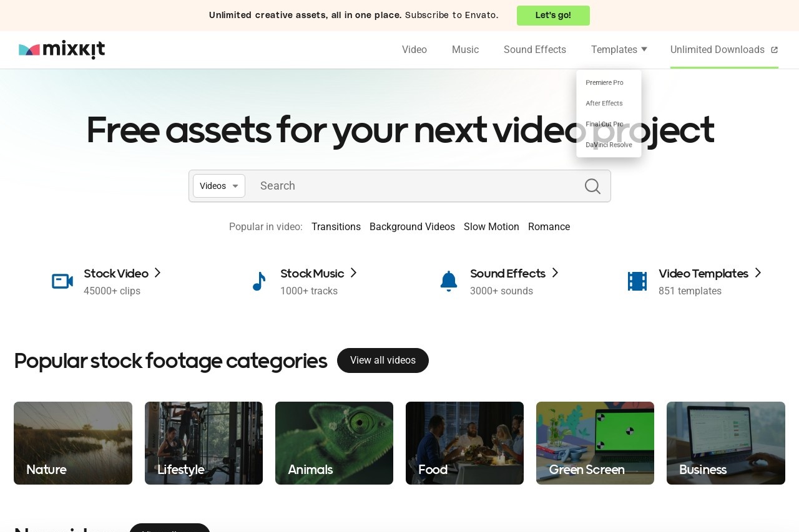Viewport: 799px width, 532px height.
Task: Choose After Effects in the dropdown
Action: coord(604,103)
